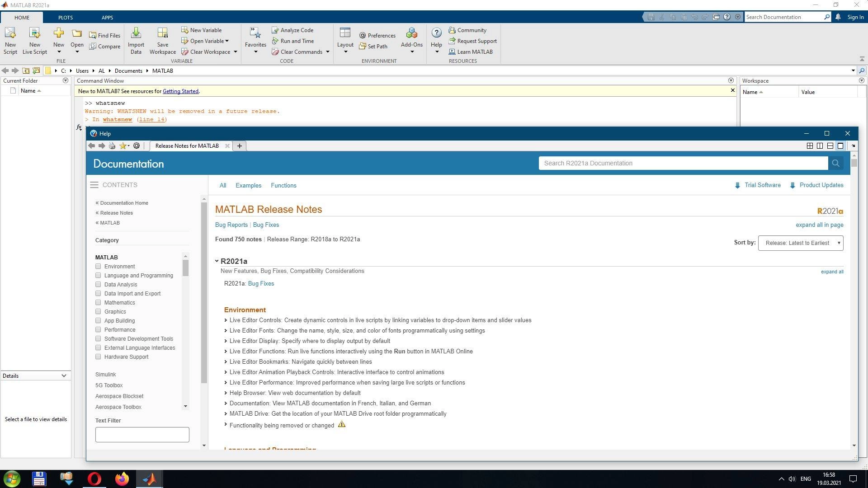Go back in Help browser
The width and height of the screenshot is (868, 488).
click(91, 145)
